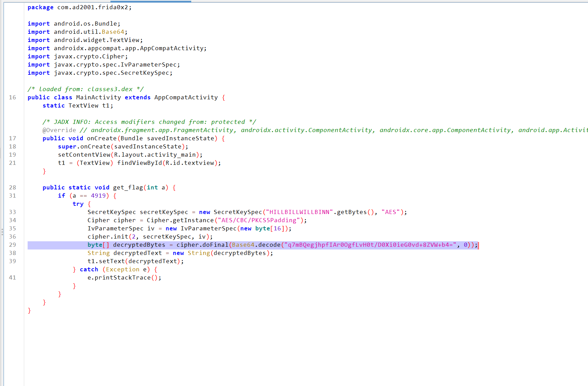Click the dotted splitter handle on the left edge
The image size is (588, 386).
pyautogui.click(x=2, y=232)
